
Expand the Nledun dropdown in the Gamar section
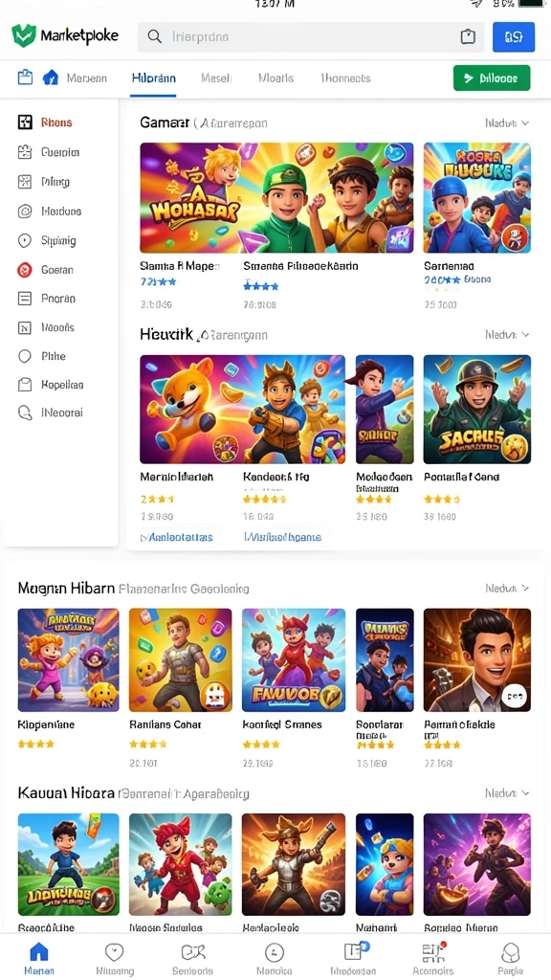507,123
